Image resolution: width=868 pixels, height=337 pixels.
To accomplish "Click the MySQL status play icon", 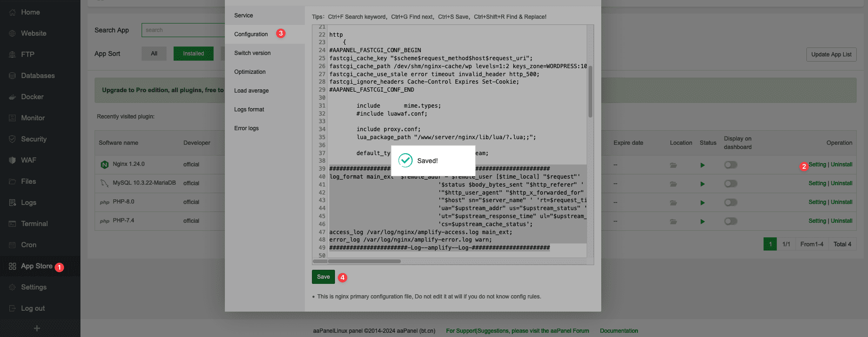I will pyautogui.click(x=702, y=184).
